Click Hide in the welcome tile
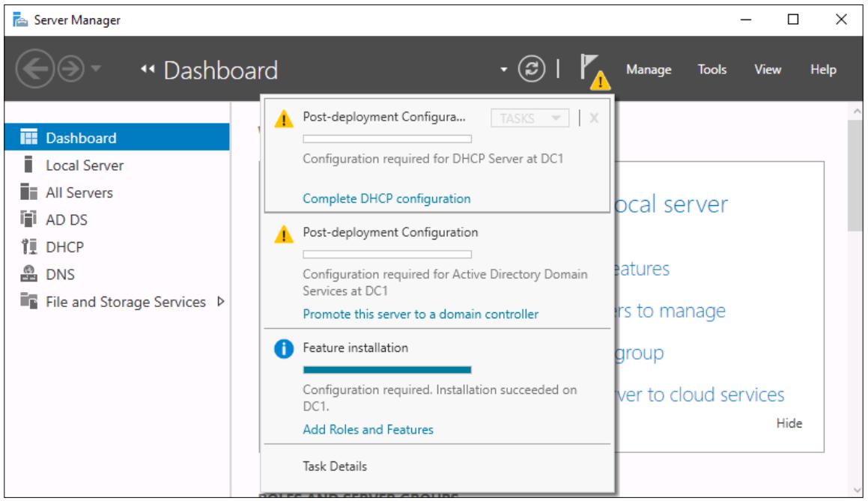The height and width of the screenshot is (501, 868). tap(789, 424)
